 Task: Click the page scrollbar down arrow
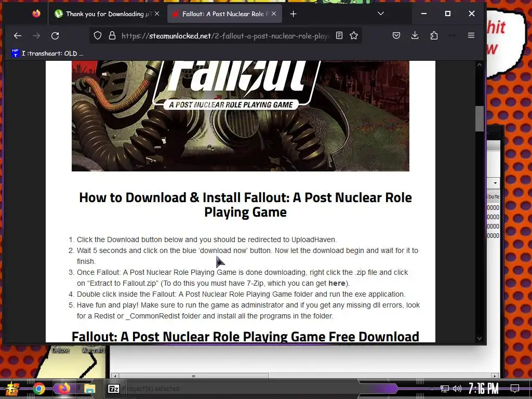[x=479, y=338]
